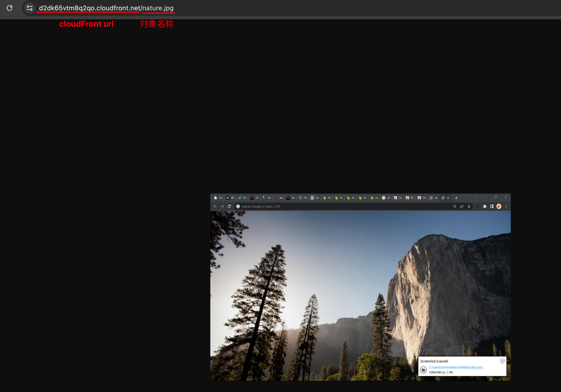
Task: Click the reload icon inside the embedded browser screenshot
Action: [229, 206]
